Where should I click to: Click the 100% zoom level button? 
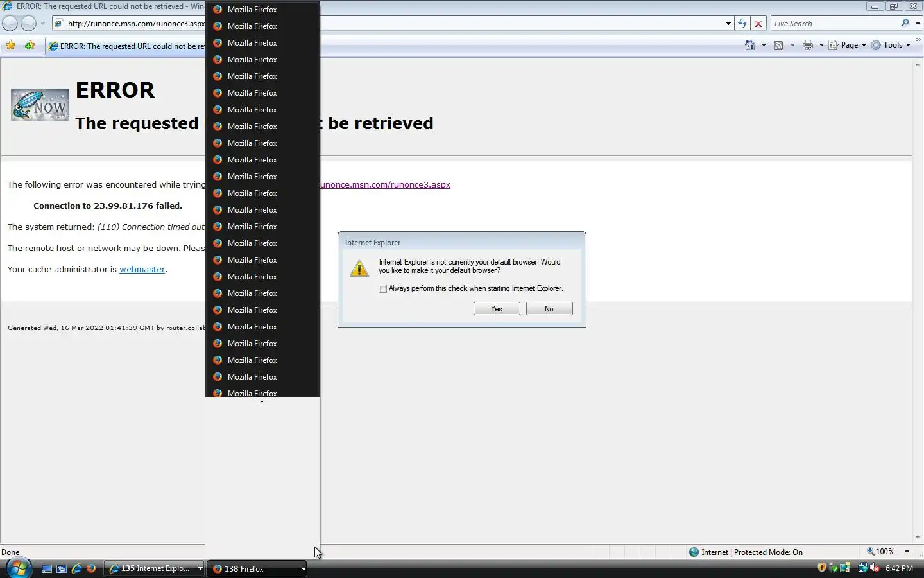coord(880,552)
